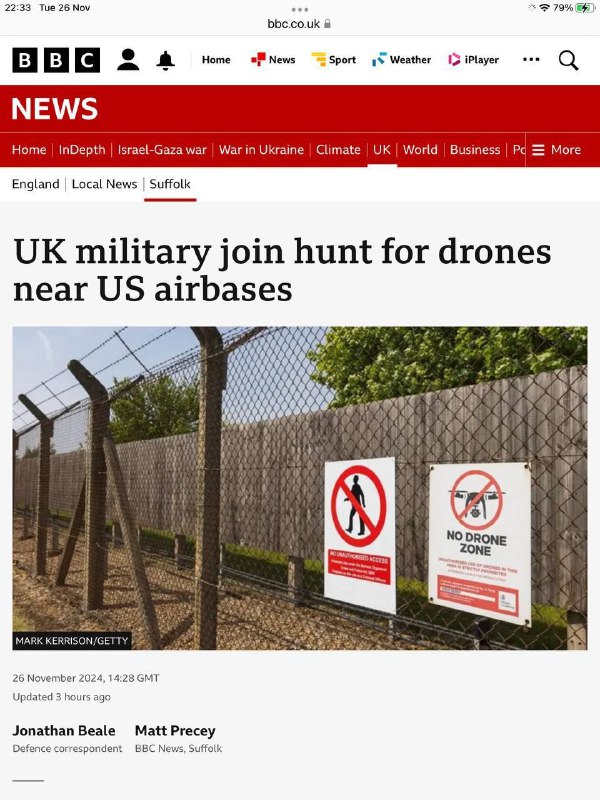The height and width of the screenshot is (800, 600).
Task: Open the drone zone fence article image
Action: (x=300, y=488)
